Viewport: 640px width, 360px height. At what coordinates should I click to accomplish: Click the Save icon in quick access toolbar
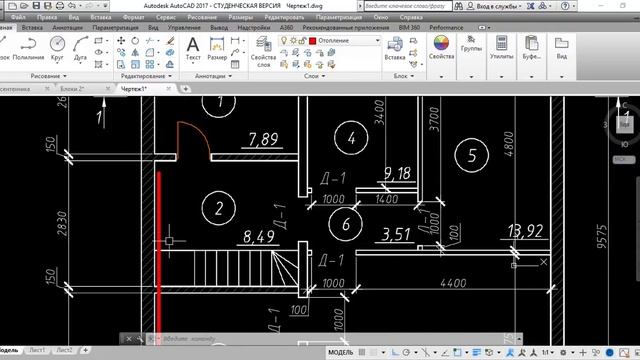point(36,6)
